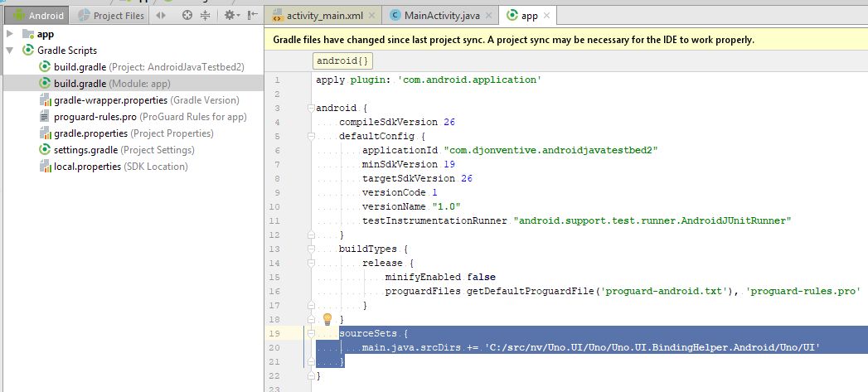Expand the app module tree node

click(9, 34)
